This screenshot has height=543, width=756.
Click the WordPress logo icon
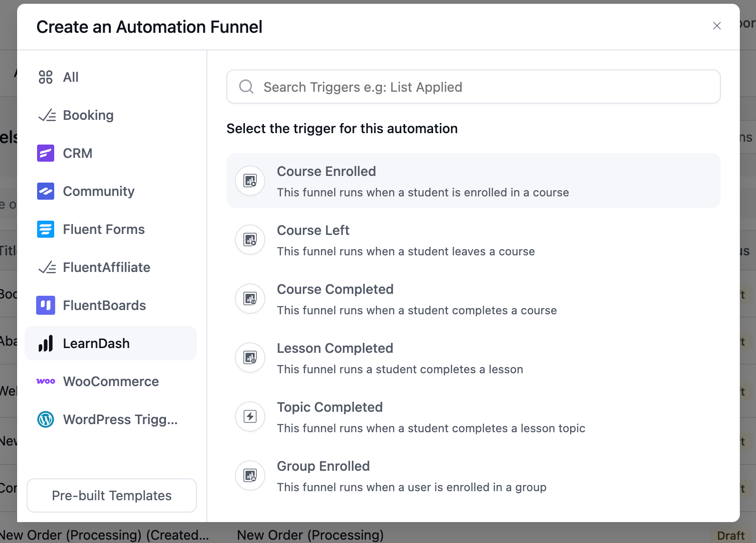click(46, 419)
